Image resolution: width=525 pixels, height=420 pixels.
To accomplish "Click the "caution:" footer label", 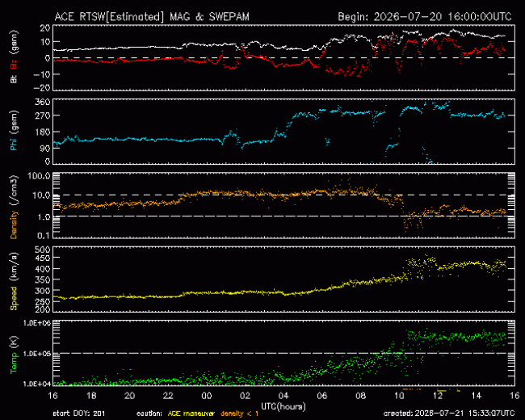I will [149, 414].
